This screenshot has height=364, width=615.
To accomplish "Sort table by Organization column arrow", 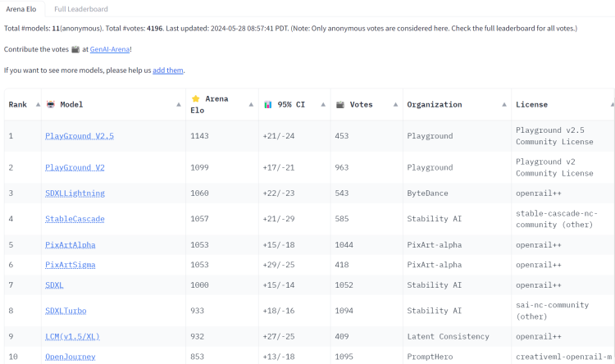I will click(504, 105).
